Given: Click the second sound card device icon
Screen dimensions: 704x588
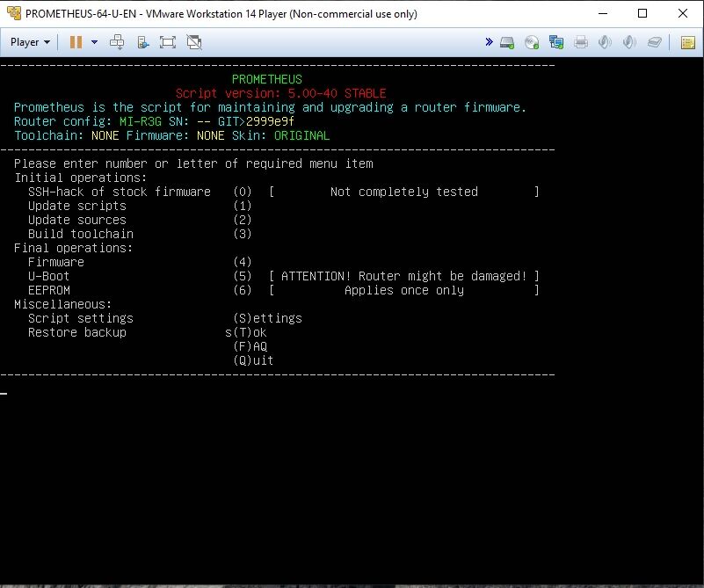Looking at the screenshot, I should pyautogui.click(x=629, y=43).
